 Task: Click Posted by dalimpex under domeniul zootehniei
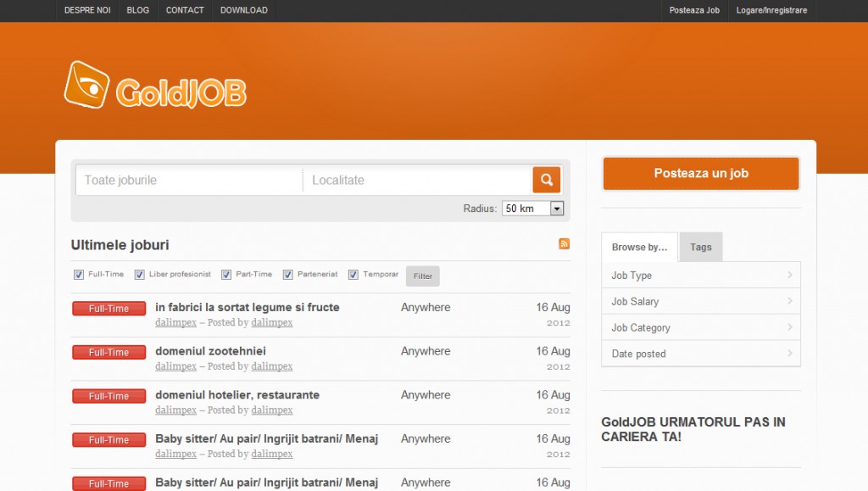(x=272, y=365)
